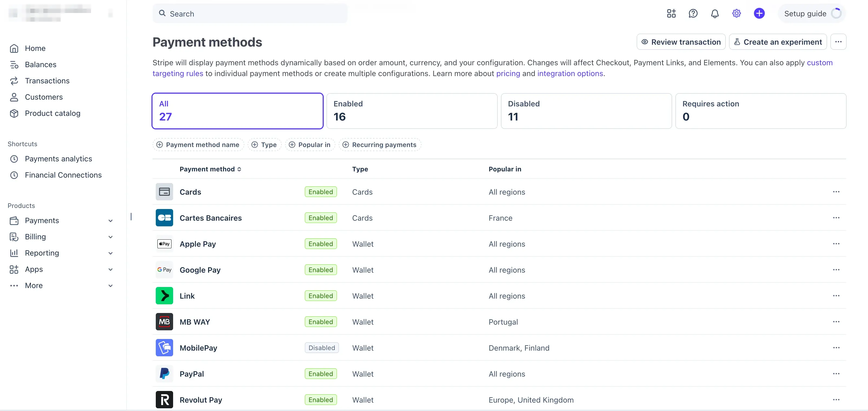This screenshot has width=868, height=411.
Task: Open the settings gear icon
Action: pos(736,14)
